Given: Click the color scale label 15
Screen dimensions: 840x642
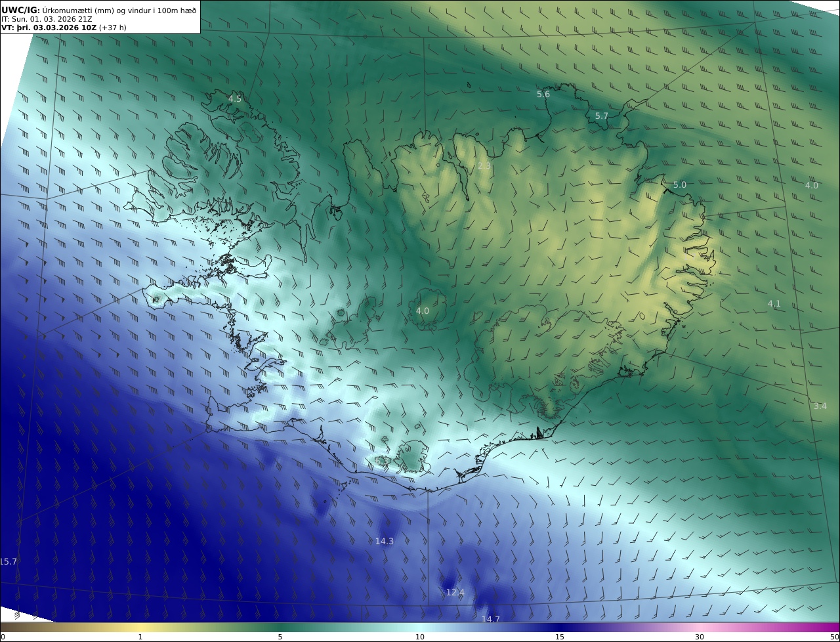Looking at the screenshot, I should [560, 637].
